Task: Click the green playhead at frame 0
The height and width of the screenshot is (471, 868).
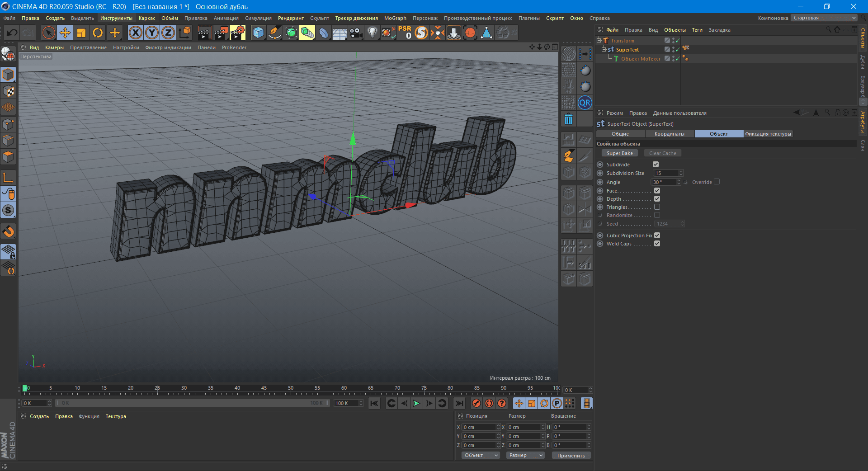Action: point(24,388)
